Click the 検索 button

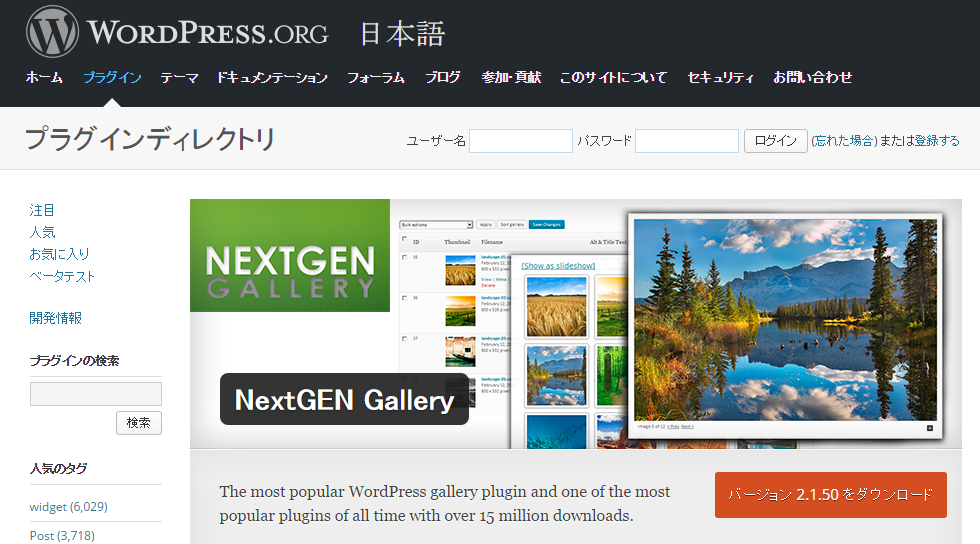click(139, 423)
